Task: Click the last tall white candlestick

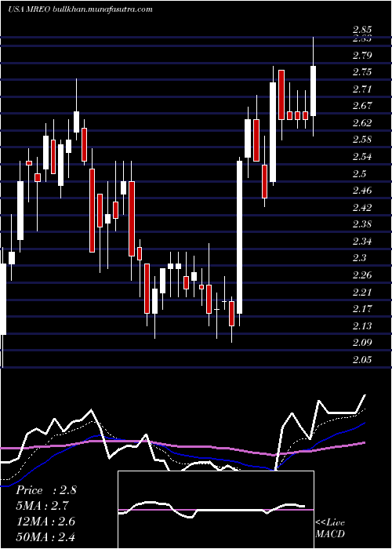Action: coord(314,91)
